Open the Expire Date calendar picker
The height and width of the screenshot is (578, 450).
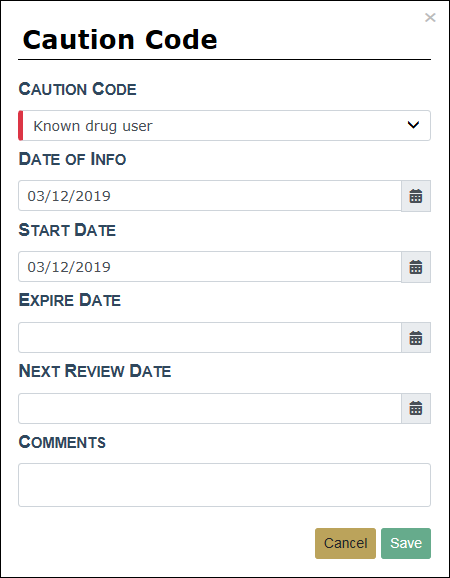[416, 338]
